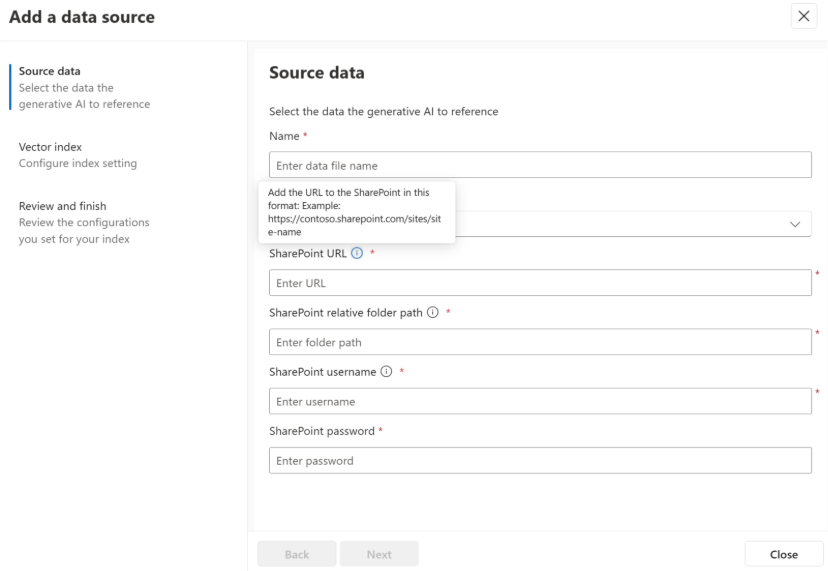Click the Source data heading in main panel
The image size is (828, 571).
[316, 73]
